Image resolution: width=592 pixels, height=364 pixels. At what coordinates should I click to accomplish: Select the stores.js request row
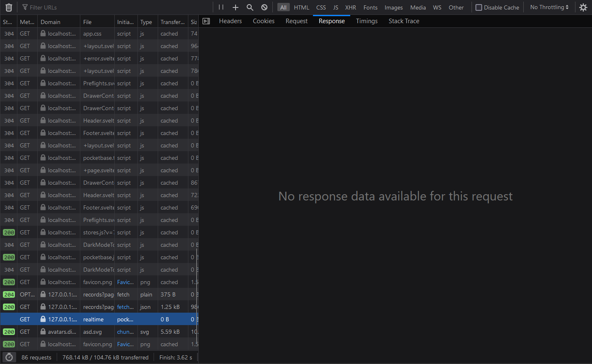pyautogui.click(x=99, y=232)
